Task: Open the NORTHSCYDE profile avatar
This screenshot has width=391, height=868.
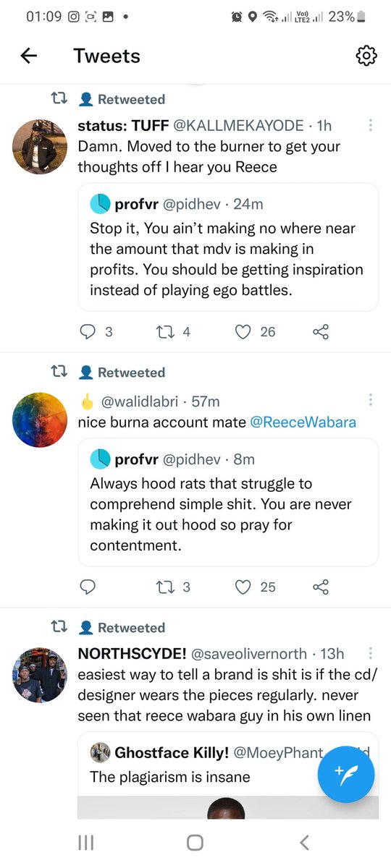Action: click(40, 675)
